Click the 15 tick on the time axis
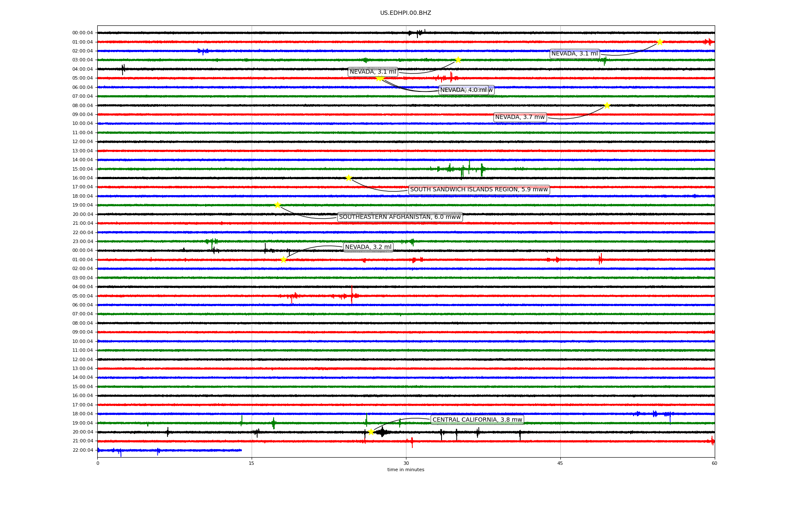The width and height of the screenshot is (812, 508). [252, 463]
